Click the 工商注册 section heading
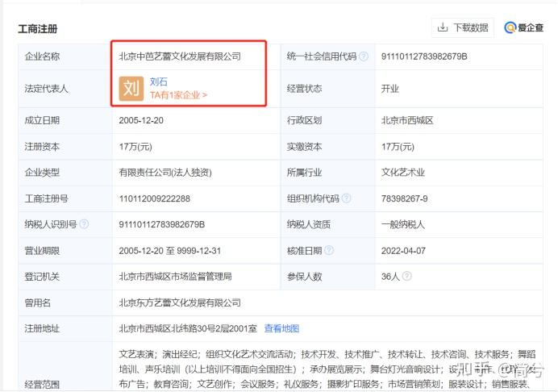This screenshot has height=392, width=558. click(x=38, y=29)
